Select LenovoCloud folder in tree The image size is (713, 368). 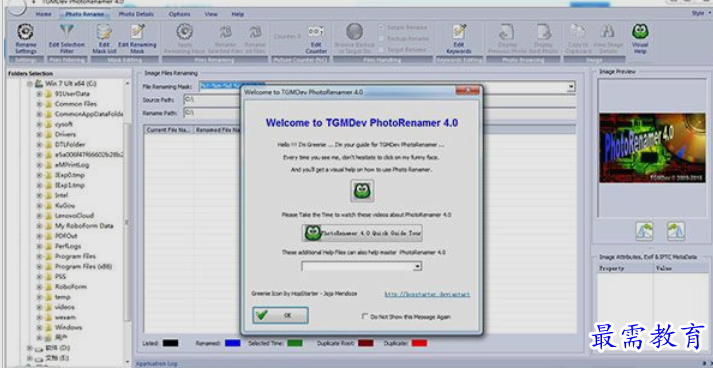click(x=74, y=216)
